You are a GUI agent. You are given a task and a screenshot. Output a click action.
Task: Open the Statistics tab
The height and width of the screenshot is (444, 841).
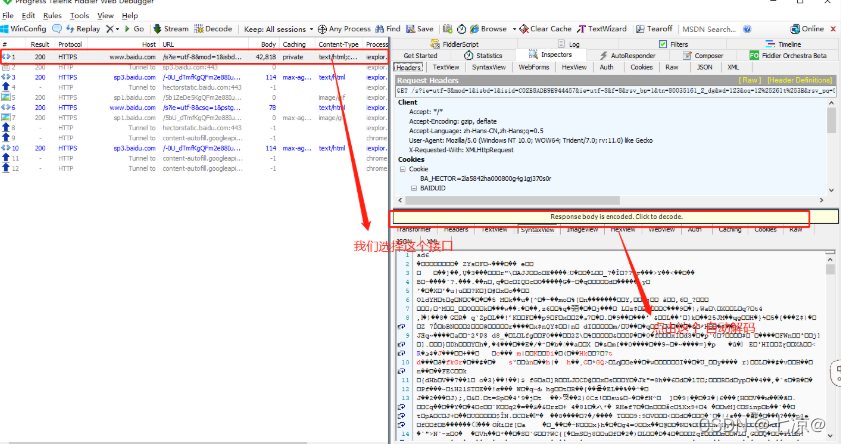pos(483,55)
